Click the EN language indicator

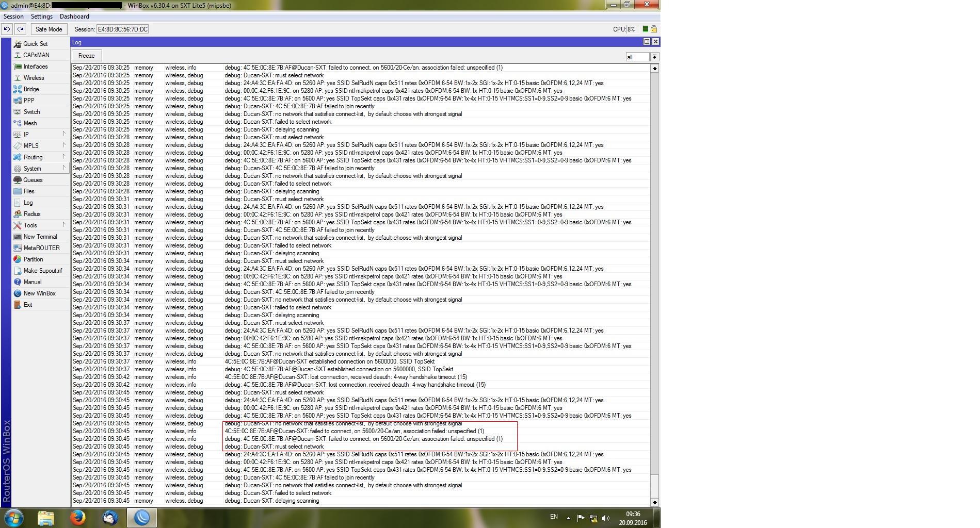(x=554, y=517)
